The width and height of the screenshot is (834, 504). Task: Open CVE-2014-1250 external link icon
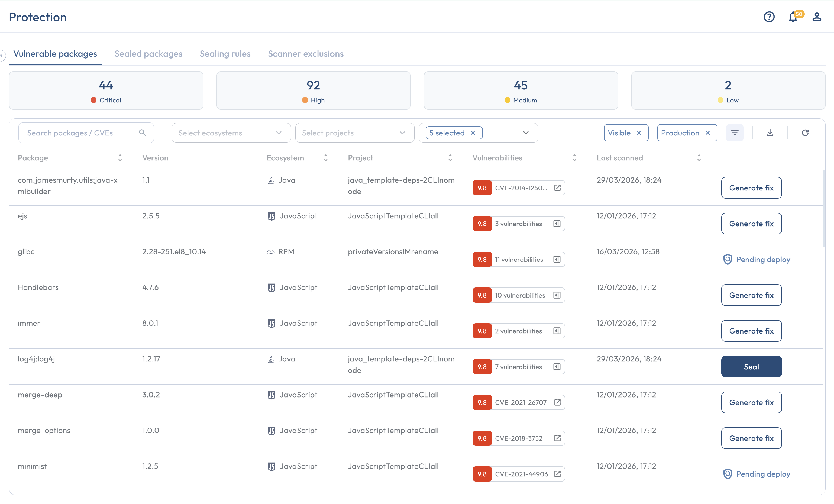(557, 188)
